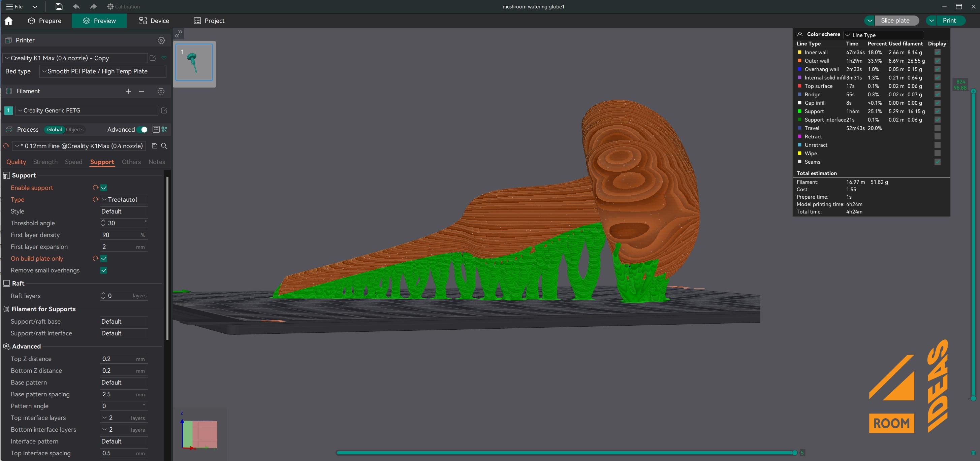Image resolution: width=980 pixels, height=461 pixels.
Task: Open the File menu dropdown arrow
Action: coord(35,6)
